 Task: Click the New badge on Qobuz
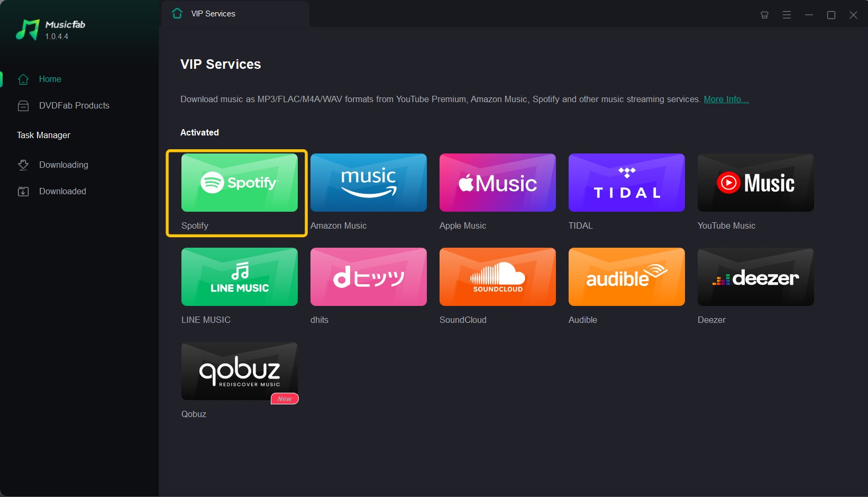pos(285,399)
